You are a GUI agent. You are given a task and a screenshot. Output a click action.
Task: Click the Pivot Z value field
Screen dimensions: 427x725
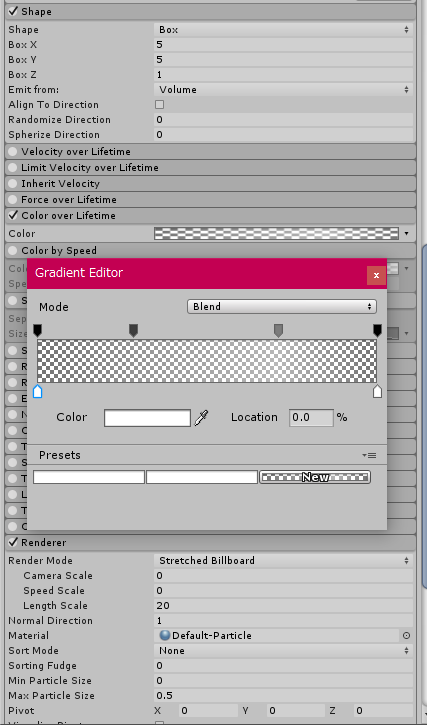click(383, 710)
